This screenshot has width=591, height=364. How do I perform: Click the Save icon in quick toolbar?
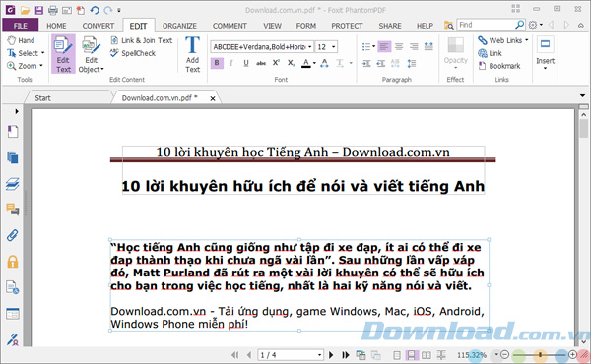pyautogui.click(x=38, y=10)
